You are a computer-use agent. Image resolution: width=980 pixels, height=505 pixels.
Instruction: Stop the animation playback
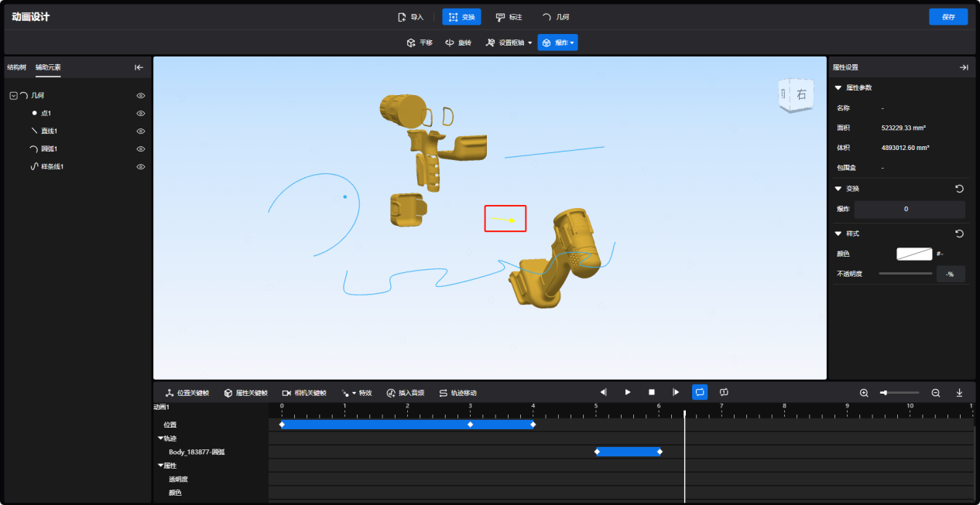click(x=652, y=393)
